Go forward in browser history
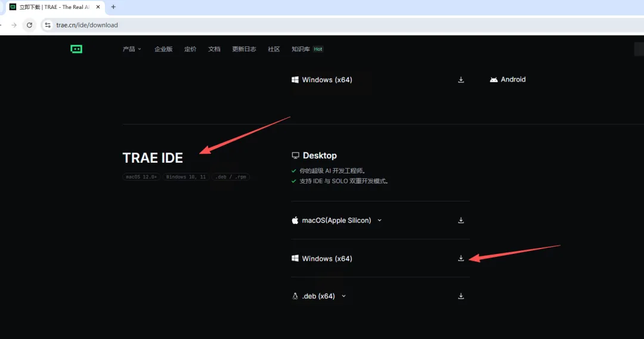Image resolution: width=644 pixels, height=339 pixels. (14, 25)
